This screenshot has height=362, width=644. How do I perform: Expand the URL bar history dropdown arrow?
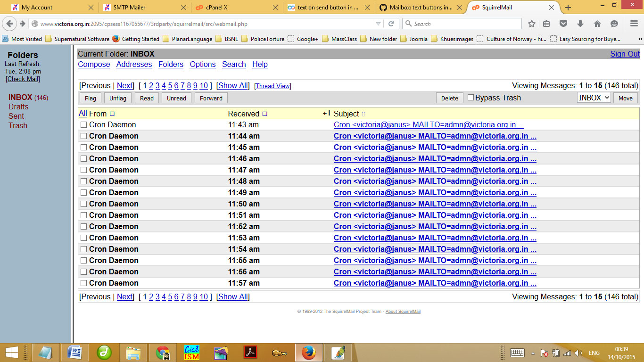[379, 24]
